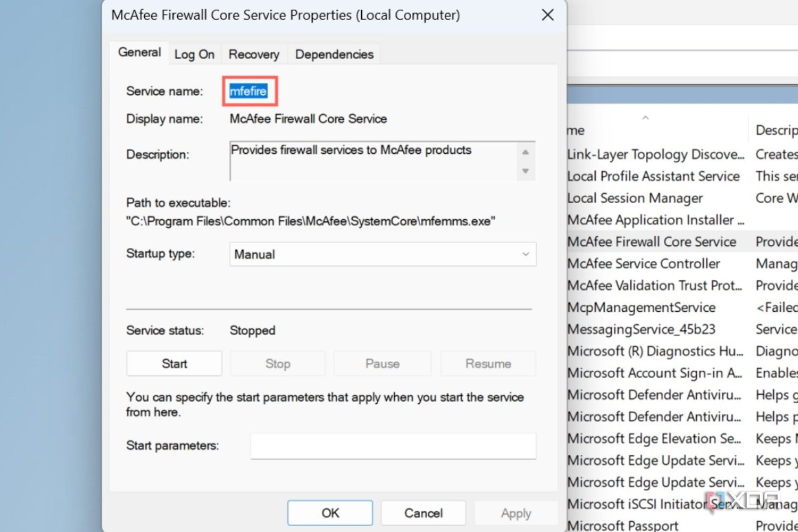Screen dimensions: 798x532
Task: Switch to the Log On tab
Action: (194, 53)
